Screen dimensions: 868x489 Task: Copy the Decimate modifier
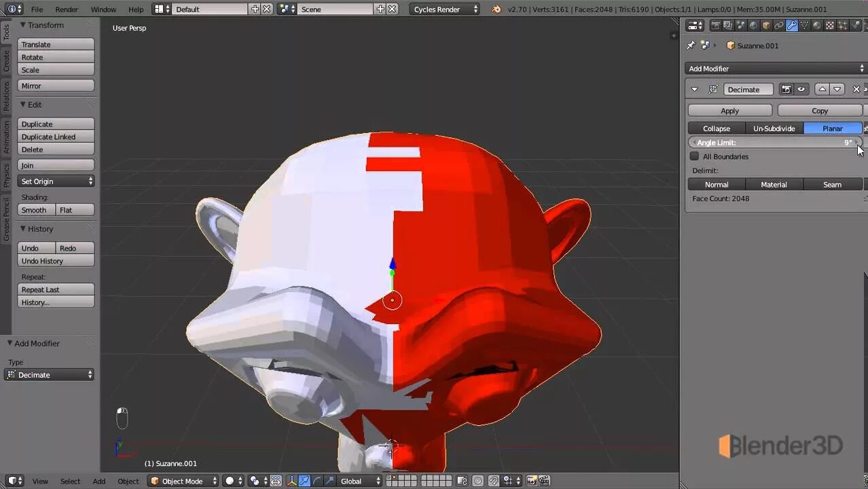[820, 111]
